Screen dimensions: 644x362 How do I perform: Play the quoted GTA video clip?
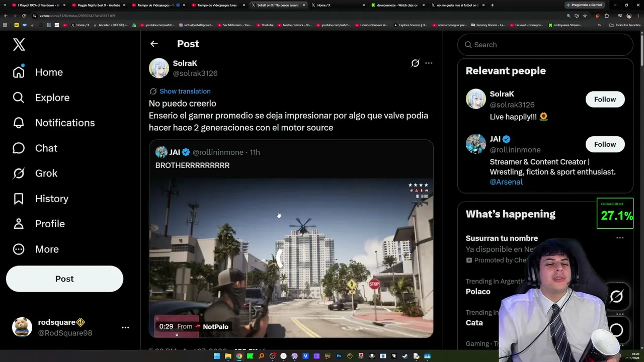tap(291, 258)
